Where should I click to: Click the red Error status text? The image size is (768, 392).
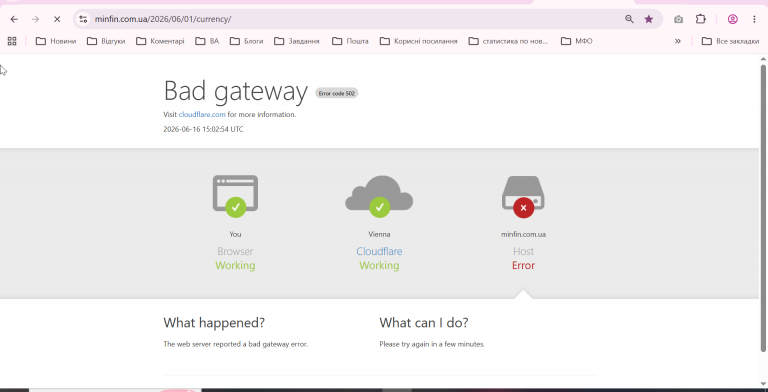523,266
